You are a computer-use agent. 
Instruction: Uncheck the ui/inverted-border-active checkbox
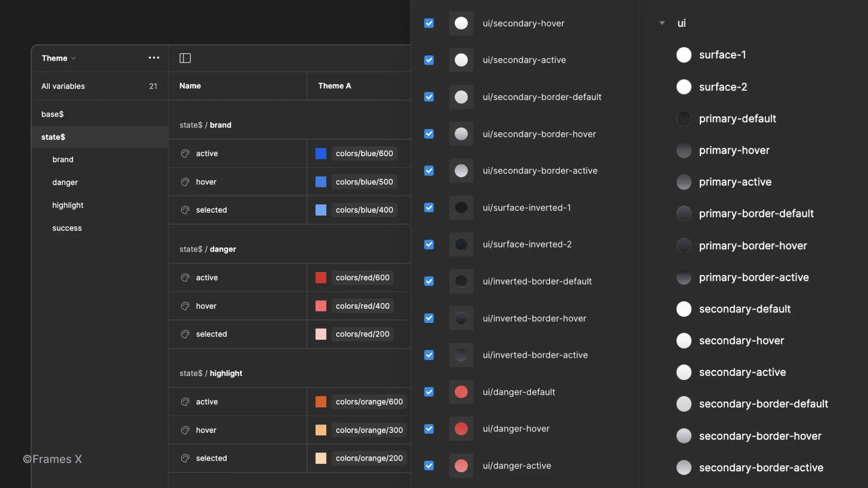(x=429, y=355)
